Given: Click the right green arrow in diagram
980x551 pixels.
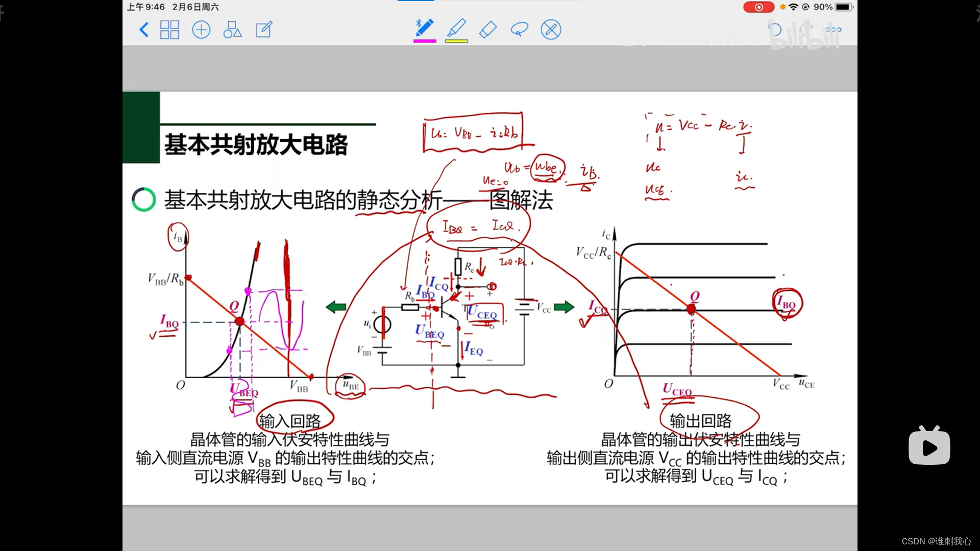Looking at the screenshot, I should (564, 307).
